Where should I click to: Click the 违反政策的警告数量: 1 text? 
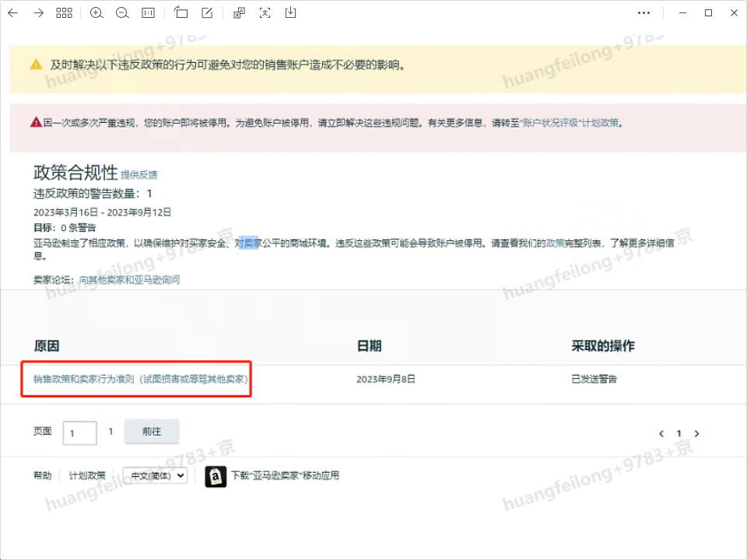coord(93,194)
